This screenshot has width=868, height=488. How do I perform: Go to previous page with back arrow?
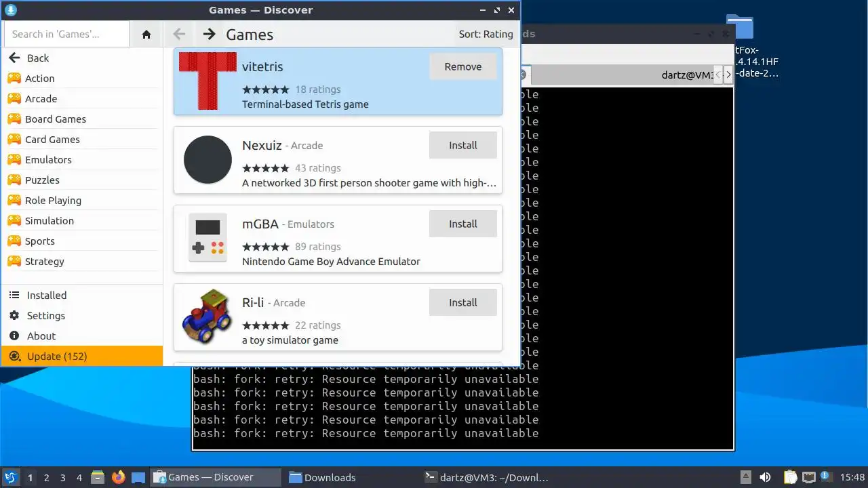point(179,34)
